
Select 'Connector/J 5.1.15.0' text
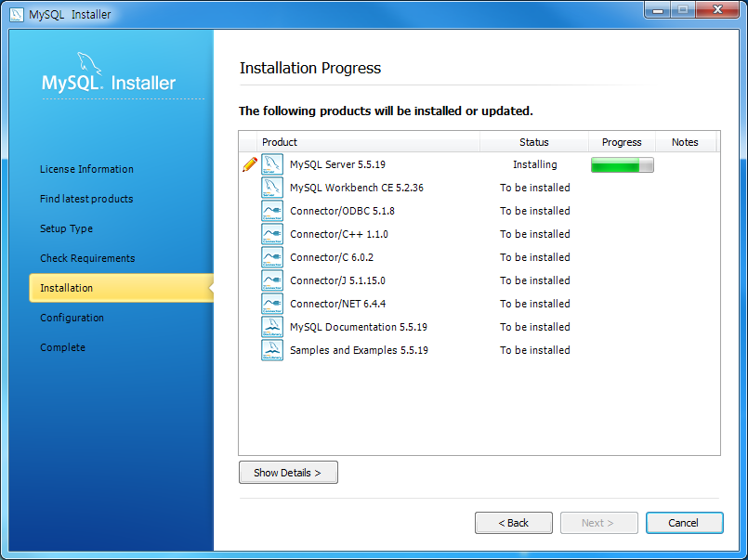pos(337,280)
